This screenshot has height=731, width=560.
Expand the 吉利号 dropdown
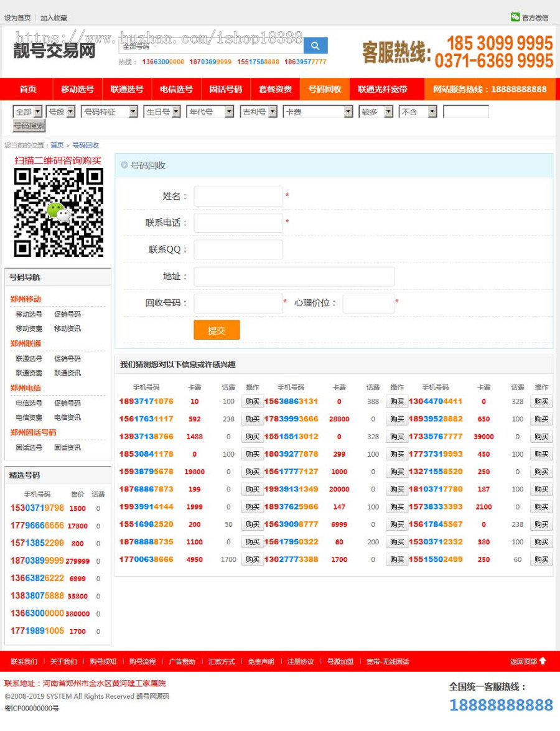pos(259,112)
